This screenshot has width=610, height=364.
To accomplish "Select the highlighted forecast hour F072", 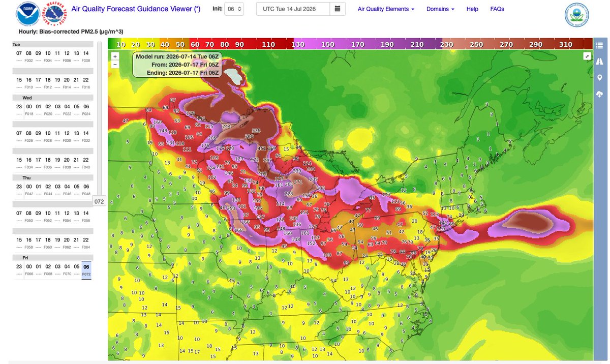I will [86, 270].
